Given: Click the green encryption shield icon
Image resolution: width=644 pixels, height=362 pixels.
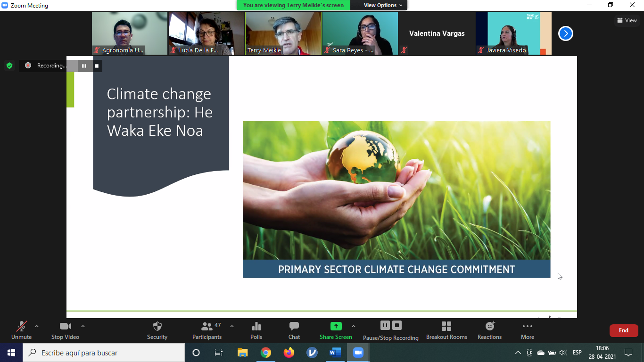Looking at the screenshot, I should (9, 66).
